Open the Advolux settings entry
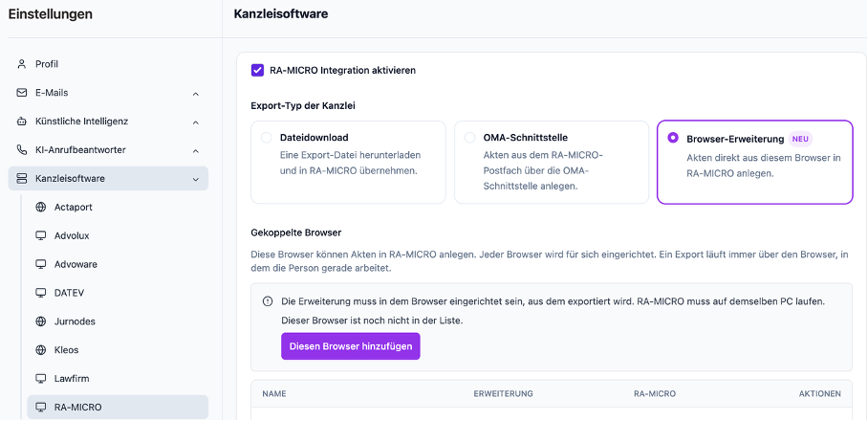Image resolution: width=868 pixels, height=421 pixels. coord(118,236)
